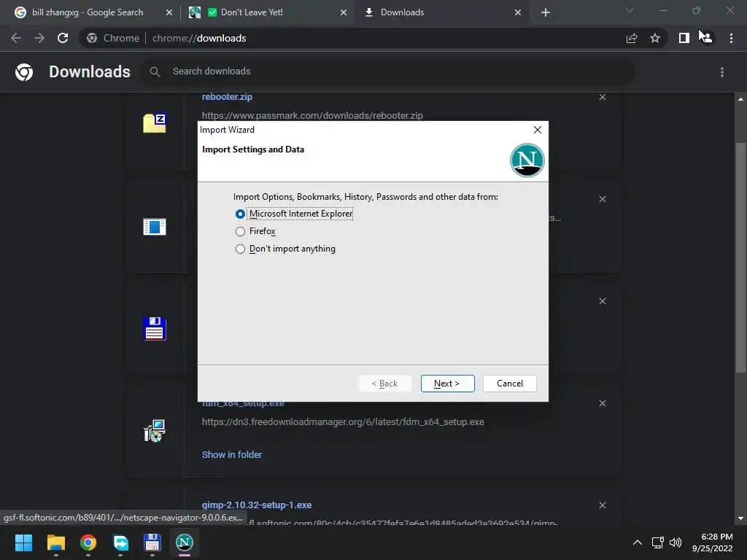Share this page icon
747x560 pixels.
[632, 38]
